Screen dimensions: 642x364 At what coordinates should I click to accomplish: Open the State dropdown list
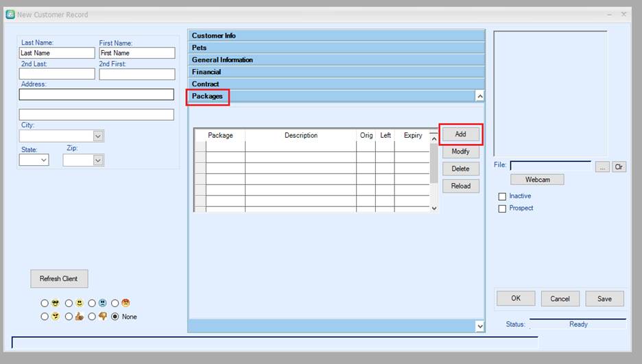click(x=44, y=160)
